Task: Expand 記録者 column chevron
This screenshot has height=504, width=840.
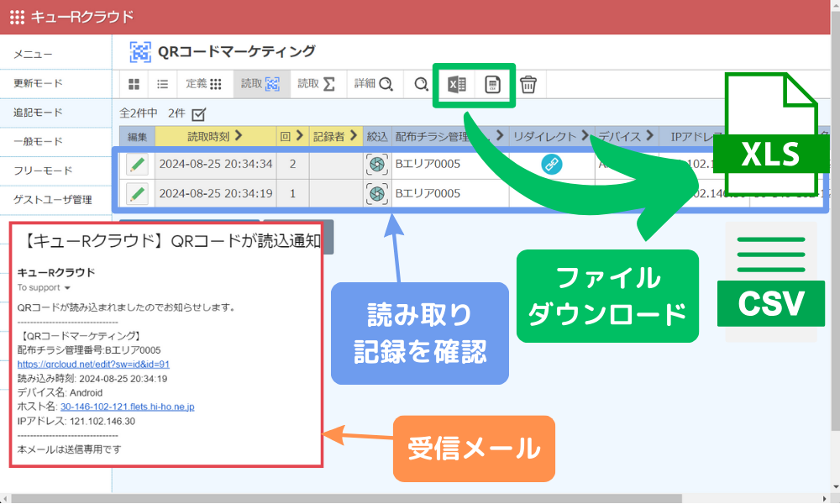Action: (354, 136)
